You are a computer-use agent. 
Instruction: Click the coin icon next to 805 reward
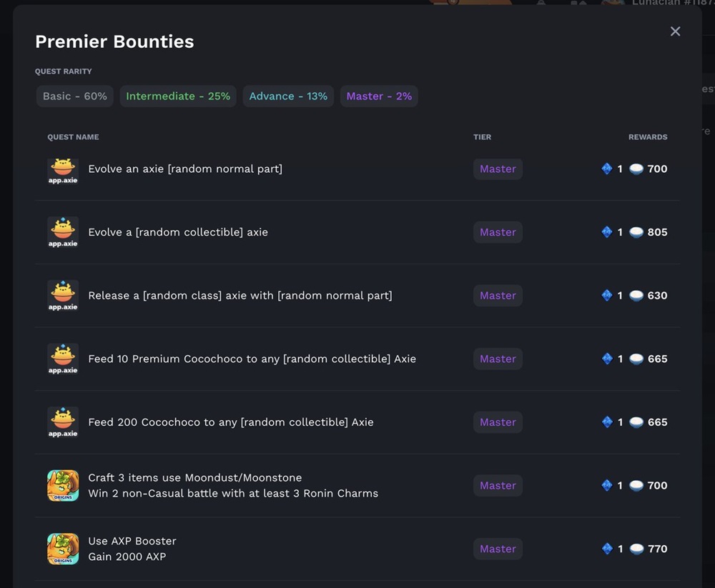[x=636, y=232]
